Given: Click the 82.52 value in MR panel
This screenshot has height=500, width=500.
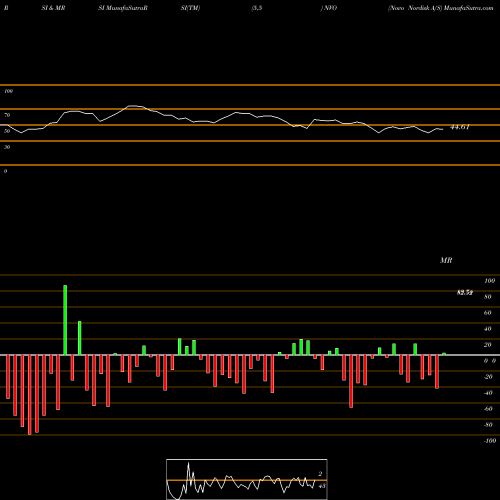Looking at the screenshot, I should (465, 293).
